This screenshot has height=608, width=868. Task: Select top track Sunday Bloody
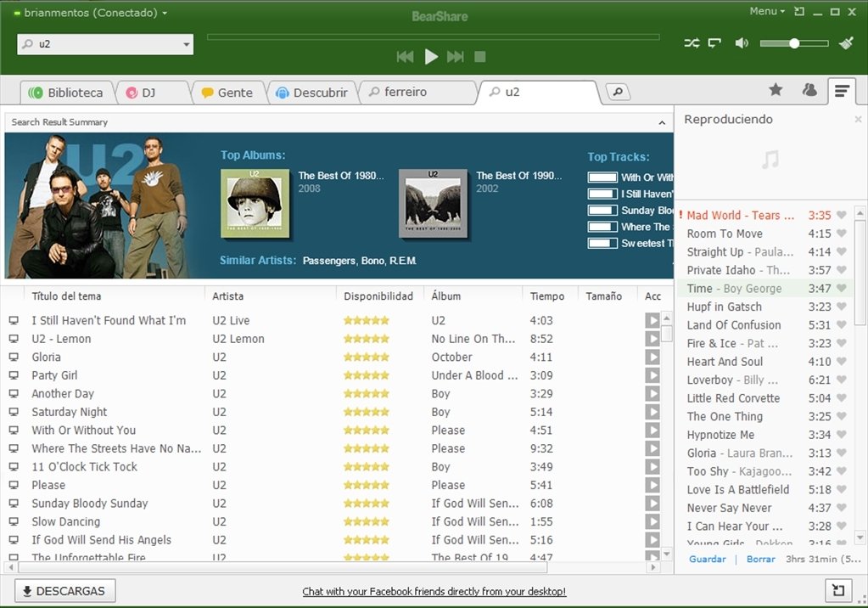(x=647, y=211)
